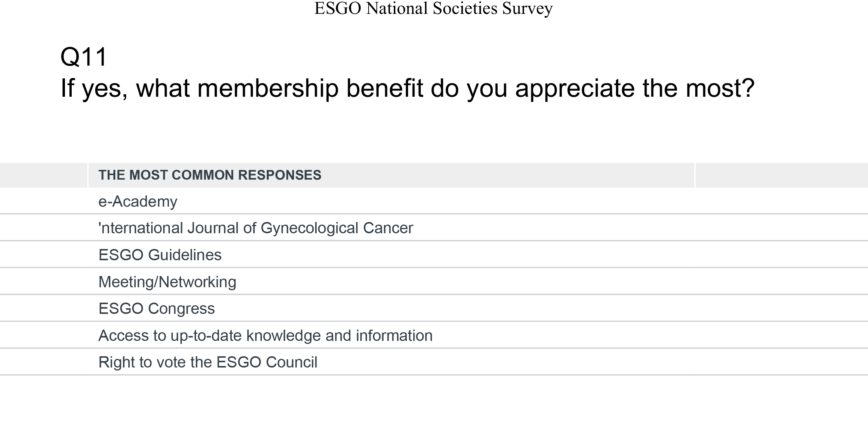Select International Journal of Gynecological Cancer row
868x423 pixels.
[x=434, y=228]
